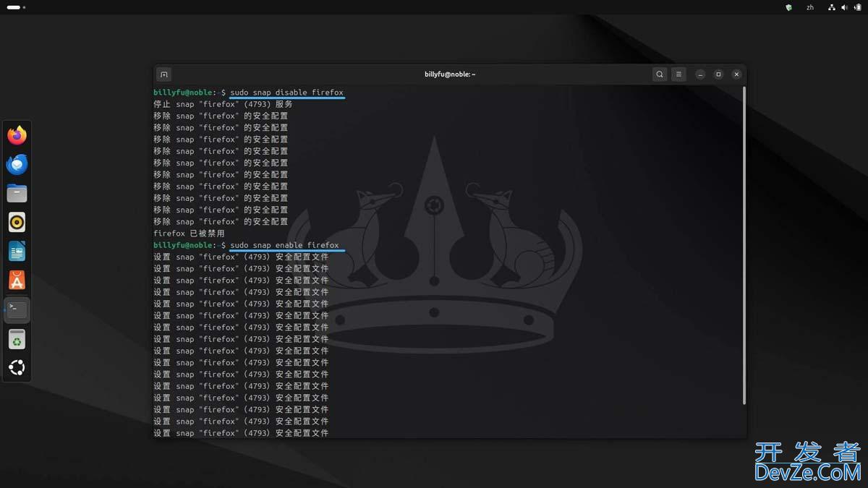Open the terminal hamburger menu
Viewport: 868px width, 488px height.
(678, 74)
